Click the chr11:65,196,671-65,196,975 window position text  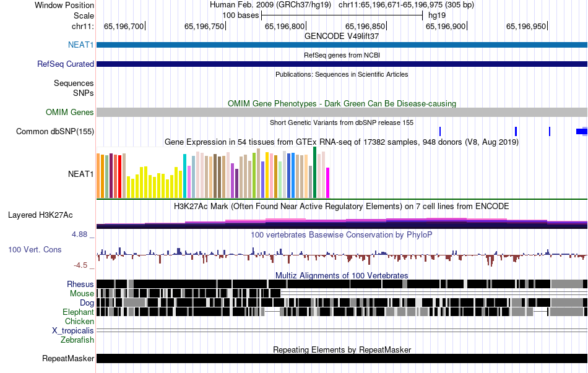[x=406, y=5]
